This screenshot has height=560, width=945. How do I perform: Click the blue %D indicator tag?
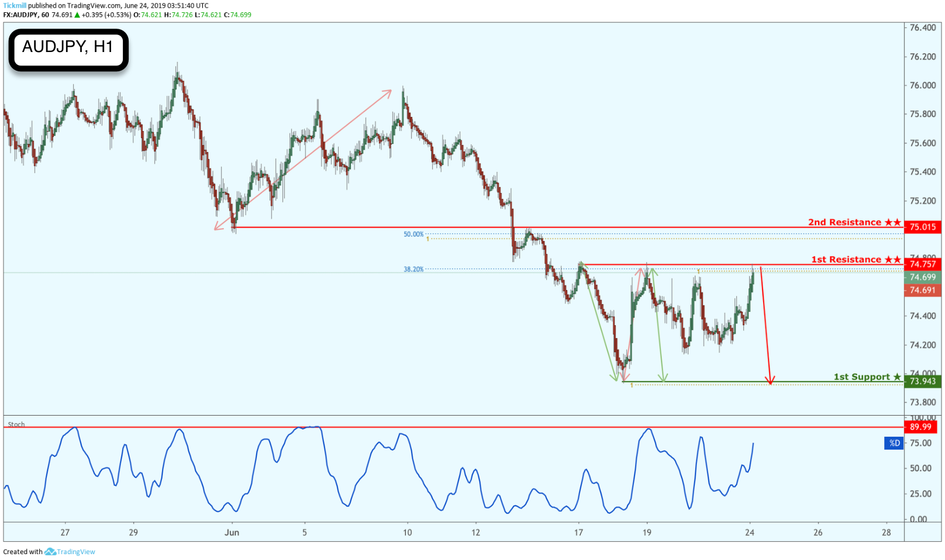(x=894, y=443)
